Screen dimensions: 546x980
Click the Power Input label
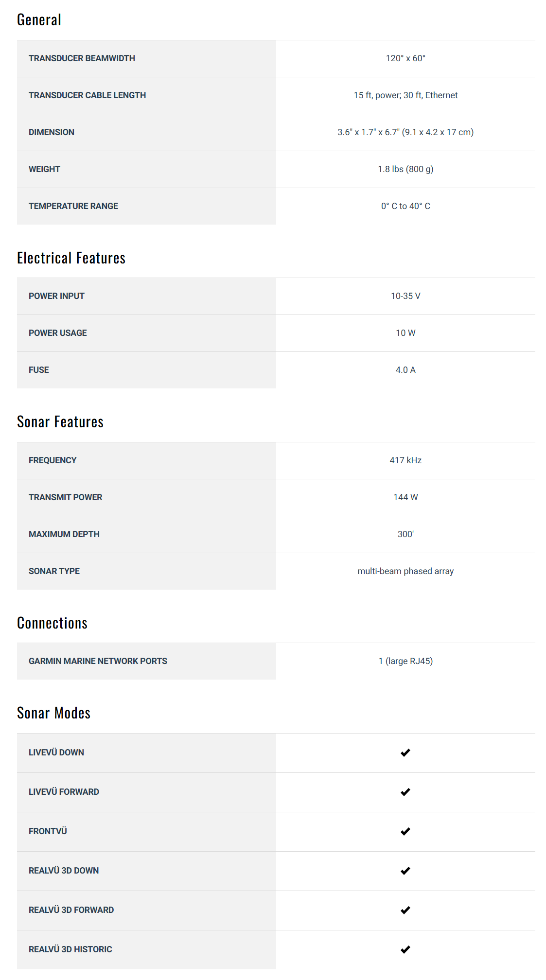pyautogui.click(x=56, y=296)
